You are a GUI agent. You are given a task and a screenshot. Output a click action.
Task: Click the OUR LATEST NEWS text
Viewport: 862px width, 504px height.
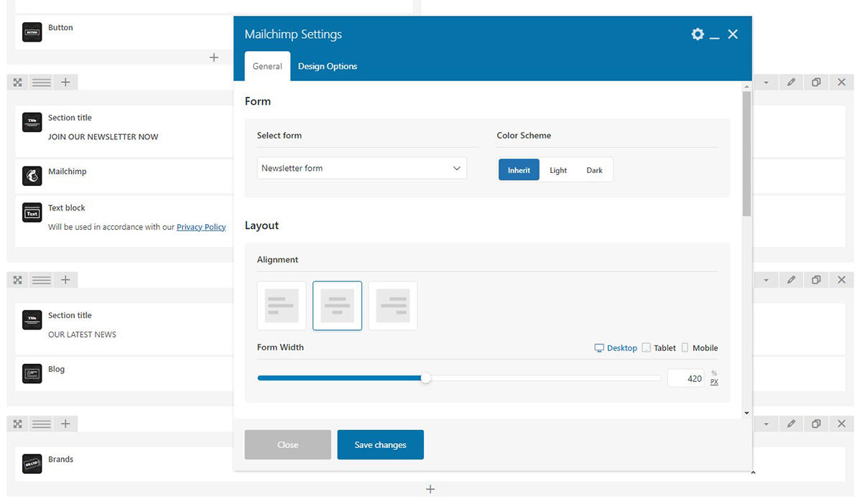82,335
